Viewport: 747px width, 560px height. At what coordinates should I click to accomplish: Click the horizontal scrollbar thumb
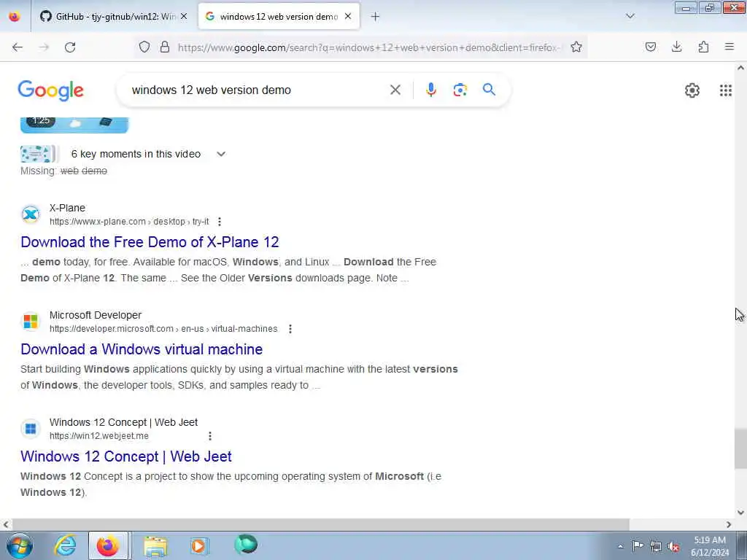coord(320,524)
